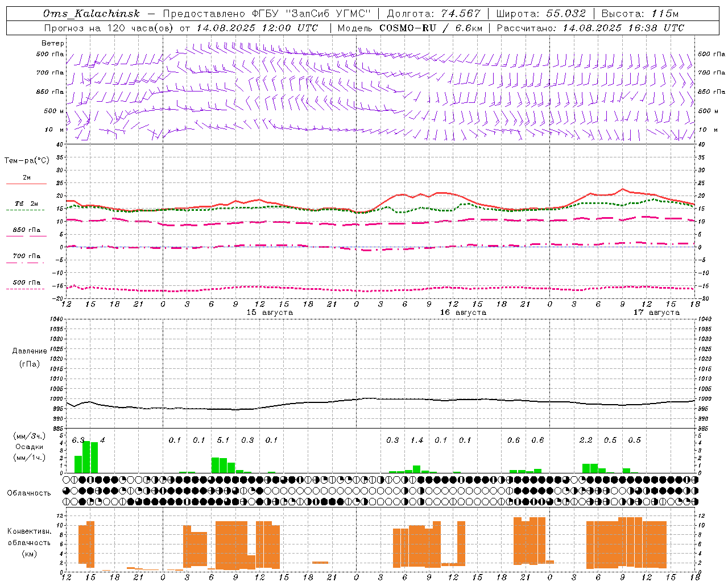Viewport: 728px width, 582px height.
Task: Click the model name COSMO-RU / 6.6км
Action: pyautogui.click(x=431, y=28)
